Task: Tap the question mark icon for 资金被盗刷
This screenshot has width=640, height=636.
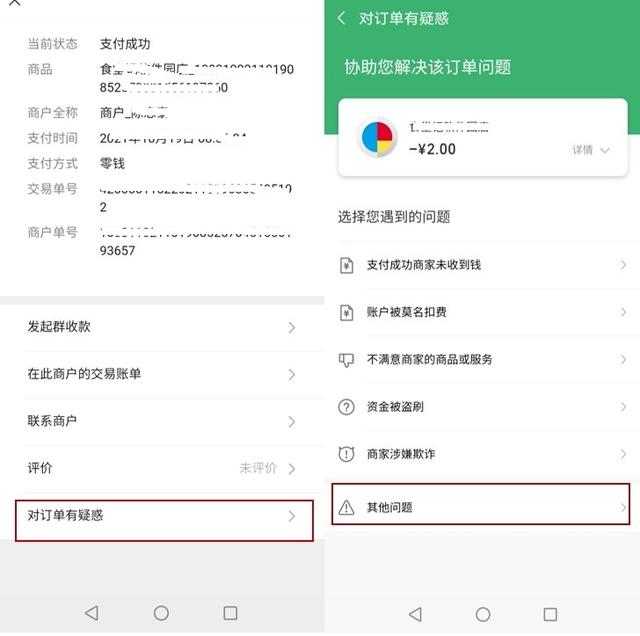Action: [347, 407]
